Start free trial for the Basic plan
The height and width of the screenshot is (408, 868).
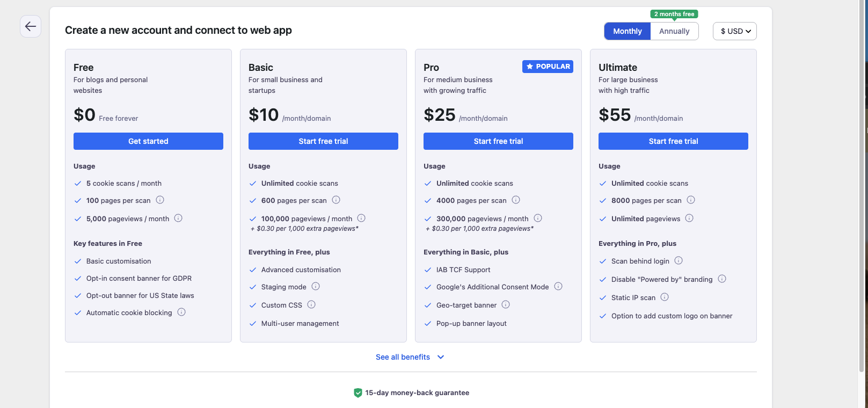(323, 141)
